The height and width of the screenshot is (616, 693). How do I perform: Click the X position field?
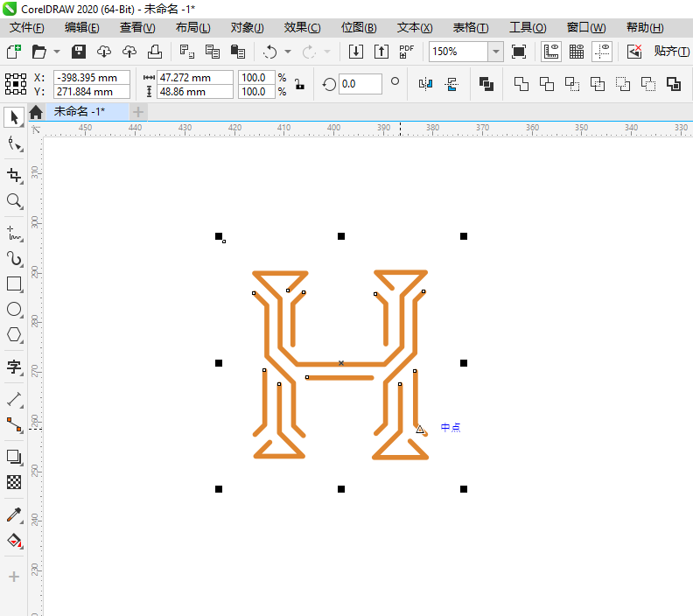tap(92, 77)
